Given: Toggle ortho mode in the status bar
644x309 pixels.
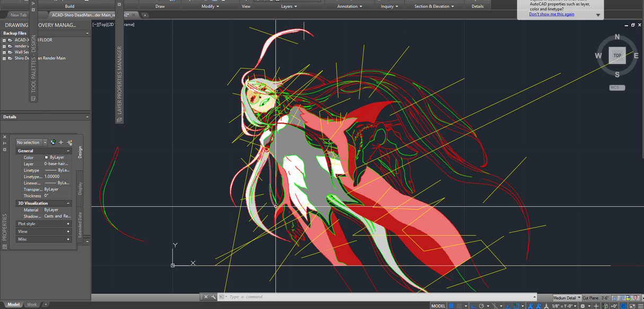Looking at the screenshot, I should pos(473,306).
